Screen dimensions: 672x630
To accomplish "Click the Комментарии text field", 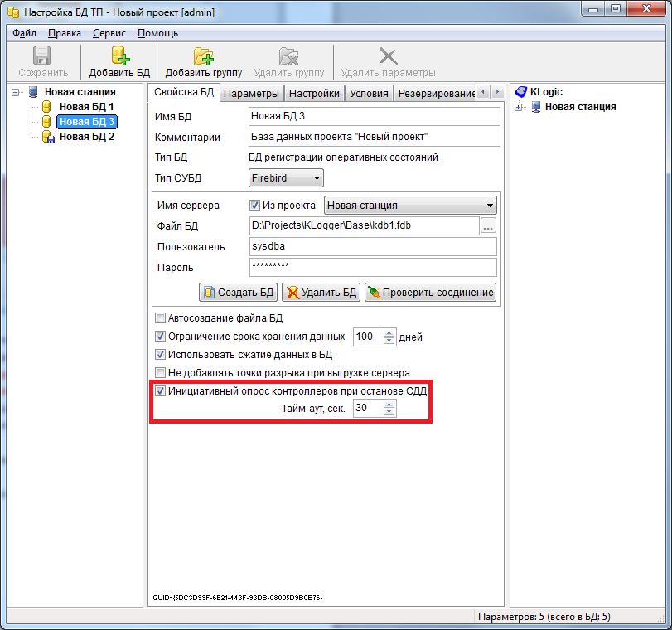I will pos(374,137).
